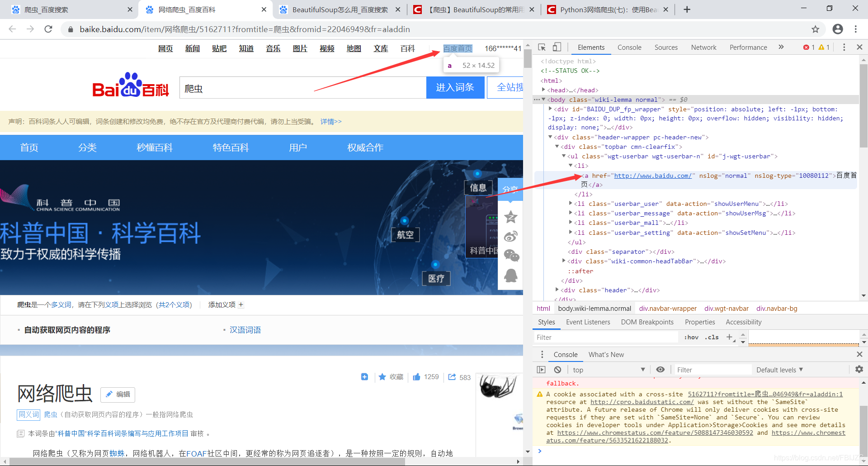Close the DevTools panel
Screen dimensions: 868x466
point(859,47)
